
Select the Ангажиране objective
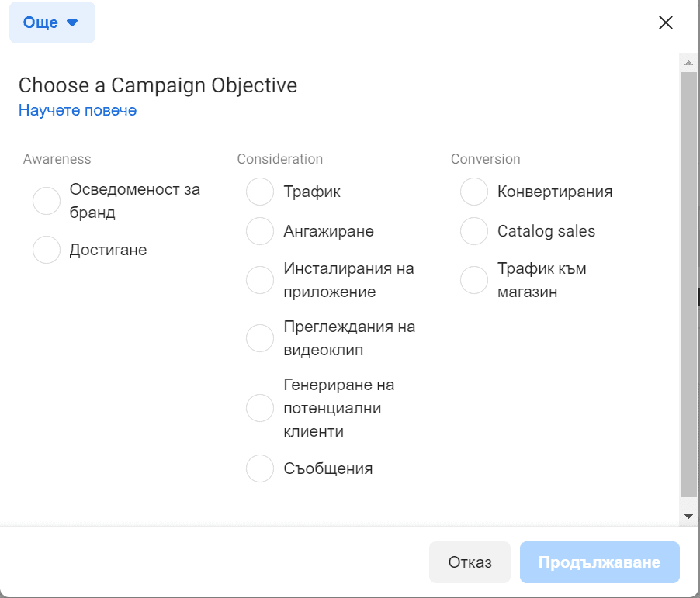260,231
